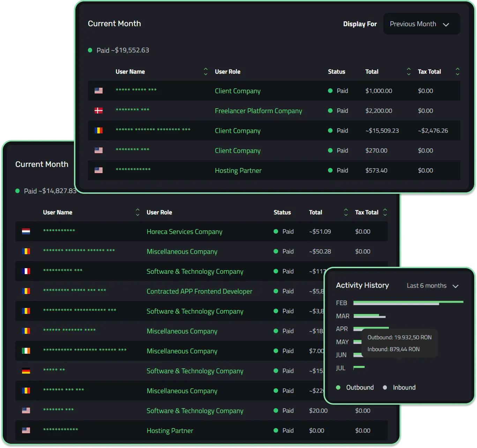Sort top table by Total arrows
The height and width of the screenshot is (448, 477).
(x=409, y=72)
